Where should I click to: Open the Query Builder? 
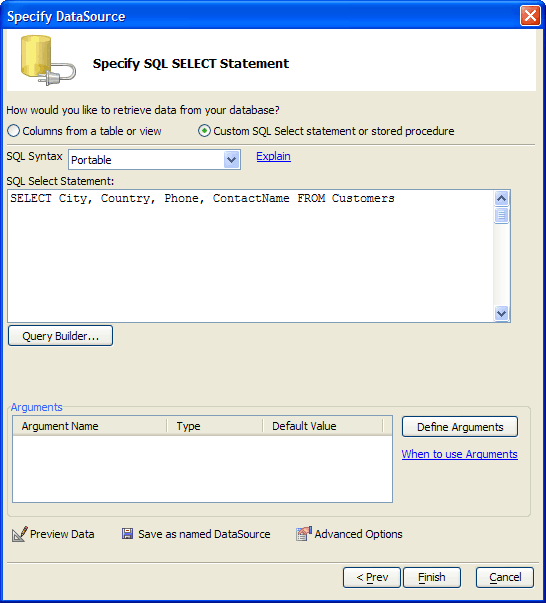point(60,336)
